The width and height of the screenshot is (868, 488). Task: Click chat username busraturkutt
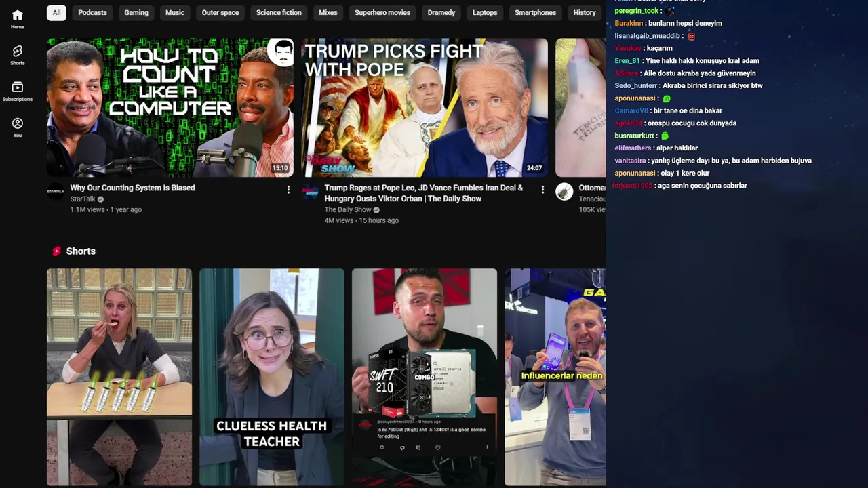[634, 136]
